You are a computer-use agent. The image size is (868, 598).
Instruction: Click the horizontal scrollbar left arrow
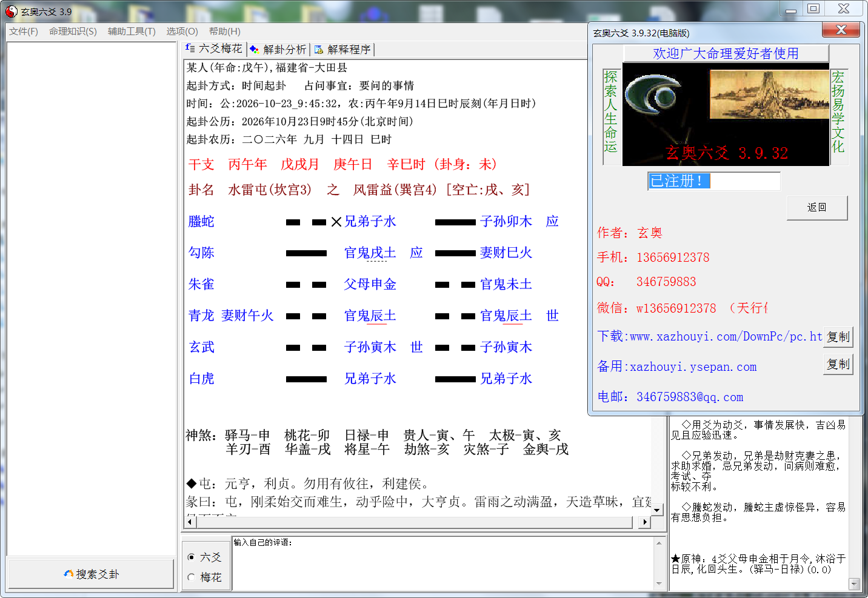tap(190, 522)
